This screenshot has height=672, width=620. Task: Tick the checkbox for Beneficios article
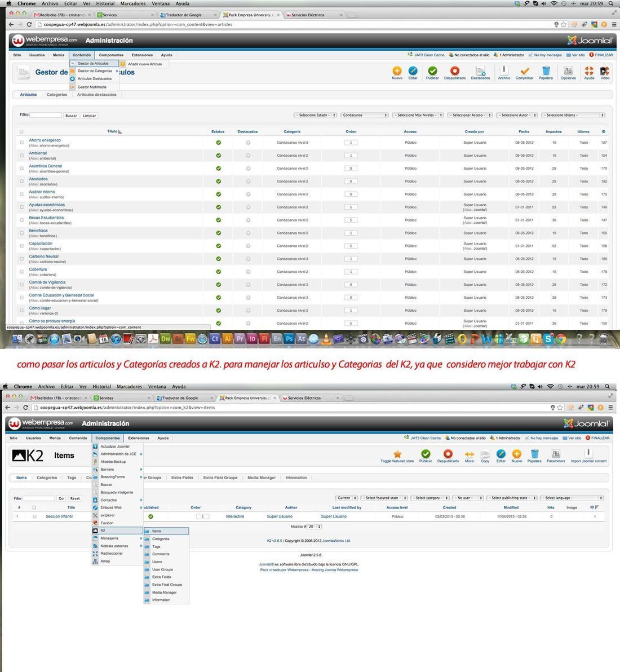click(x=21, y=233)
